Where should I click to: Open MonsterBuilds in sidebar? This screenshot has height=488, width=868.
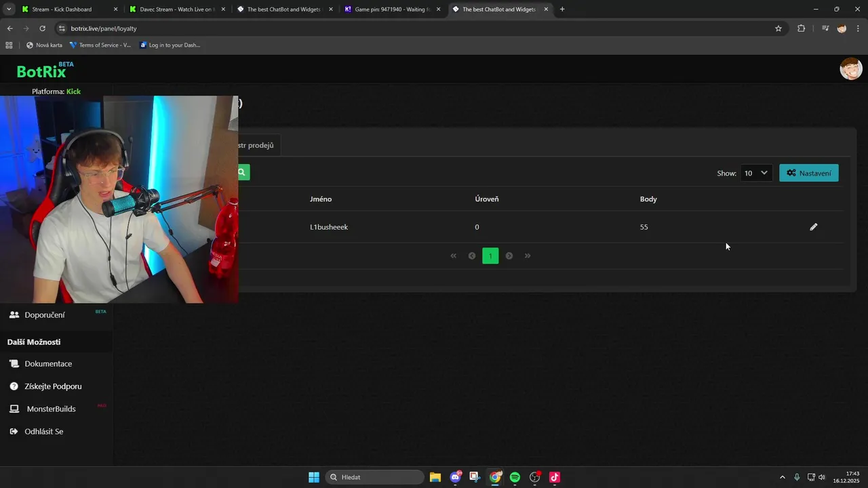click(51, 409)
